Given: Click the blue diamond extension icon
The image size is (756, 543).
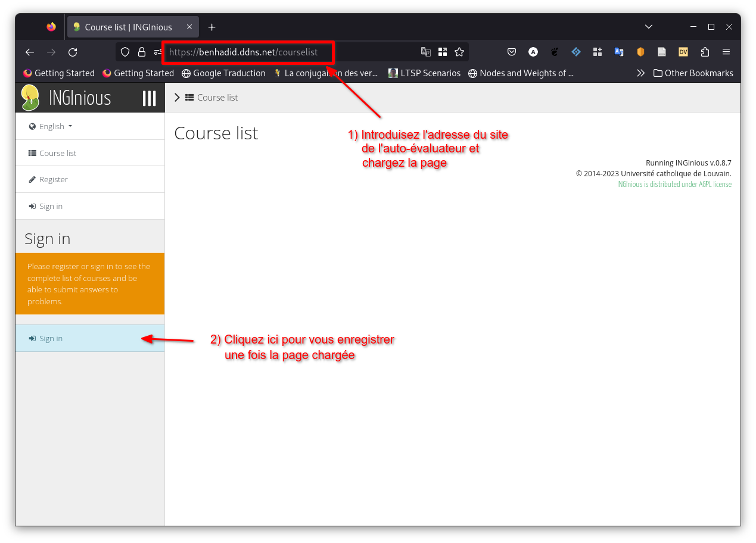Looking at the screenshot, I should tap(576, 52).
